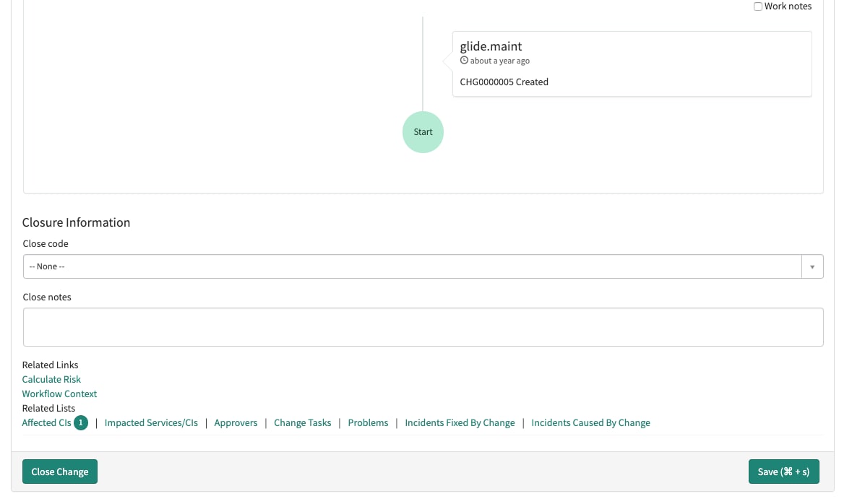Click the Affected CIs count badge

pos(80,422)
